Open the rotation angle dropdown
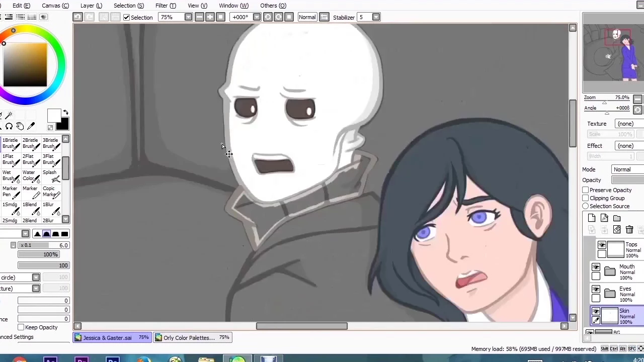 tap(257, 17)
